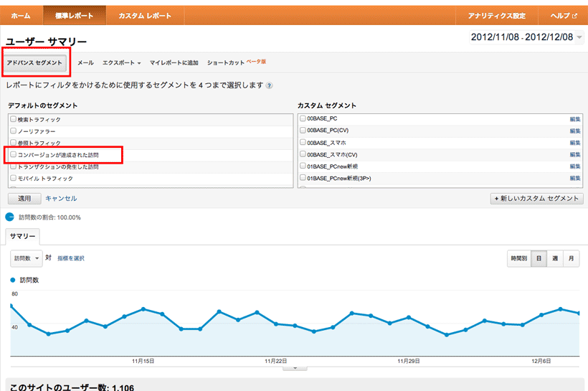Enable コンバージョンが達成された訪問 checkbox

pyautogui.click(x=14, y=154)
